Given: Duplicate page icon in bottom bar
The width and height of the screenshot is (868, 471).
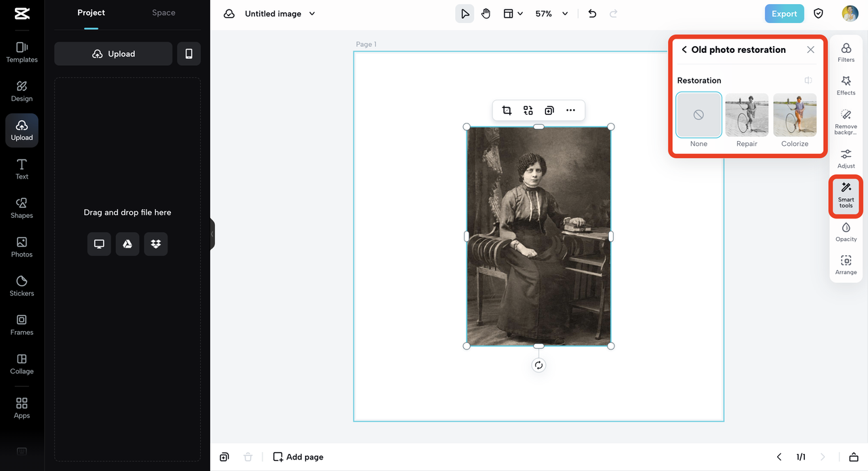Looking at the screenshot, I should (x=224, y=457).
